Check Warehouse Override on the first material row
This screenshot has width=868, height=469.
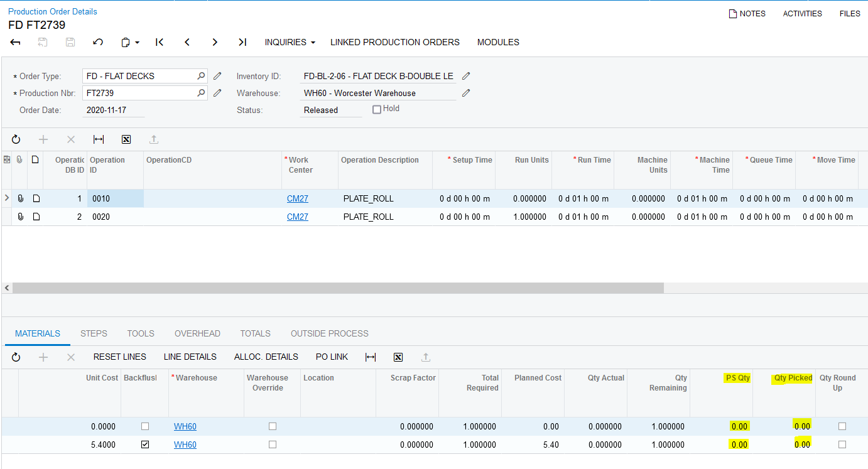coord(273,426)
